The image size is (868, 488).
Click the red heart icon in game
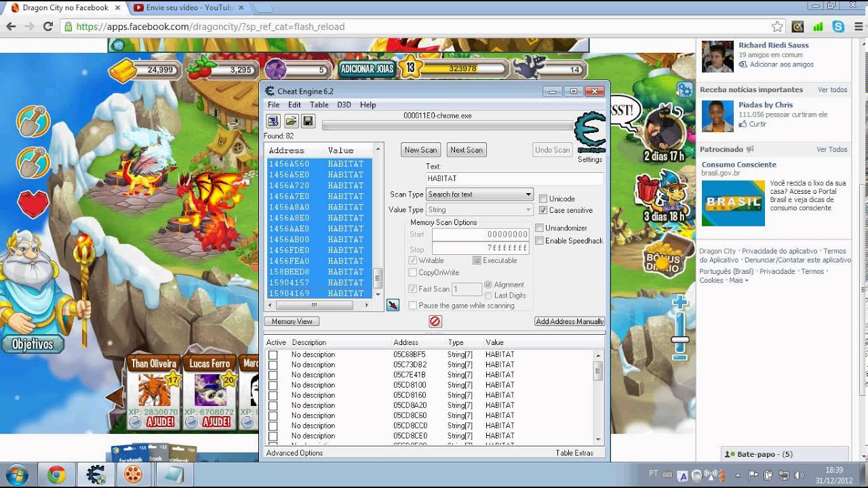[x=33, y=204]
